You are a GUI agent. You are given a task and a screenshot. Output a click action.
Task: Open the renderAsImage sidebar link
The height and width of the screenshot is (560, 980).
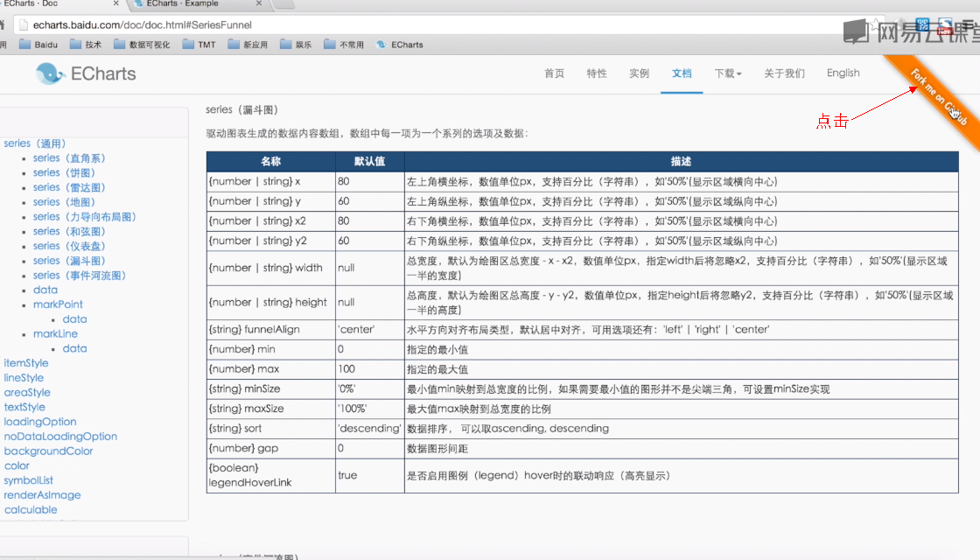42,495
